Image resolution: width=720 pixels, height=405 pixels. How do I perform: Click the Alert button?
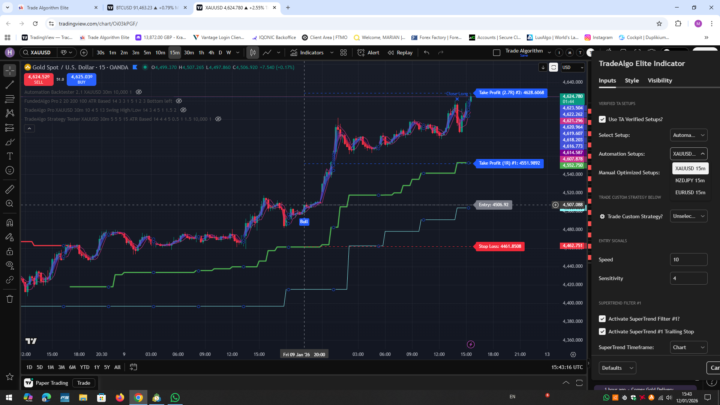click(x=368, y=53)
